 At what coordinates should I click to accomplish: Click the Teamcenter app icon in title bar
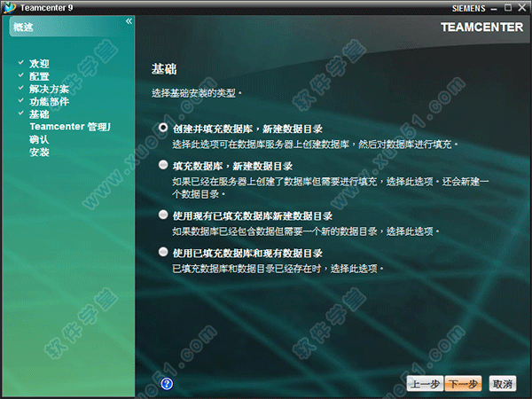tap(10, 7)
